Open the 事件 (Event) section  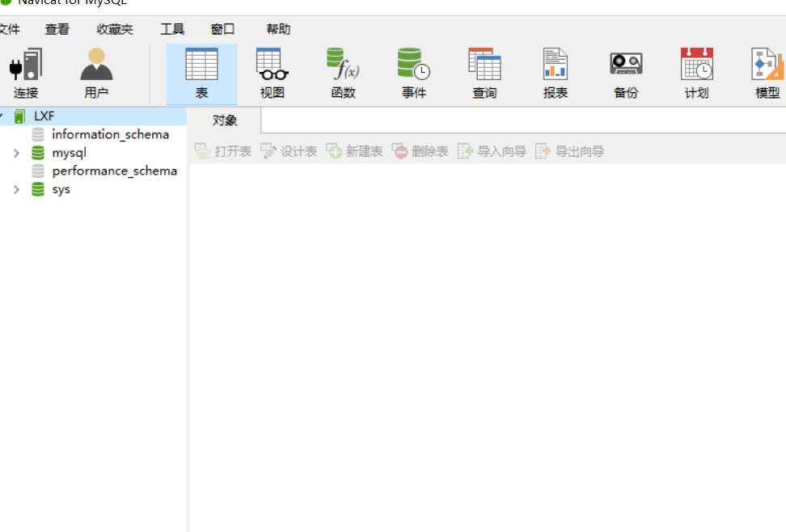414,74
